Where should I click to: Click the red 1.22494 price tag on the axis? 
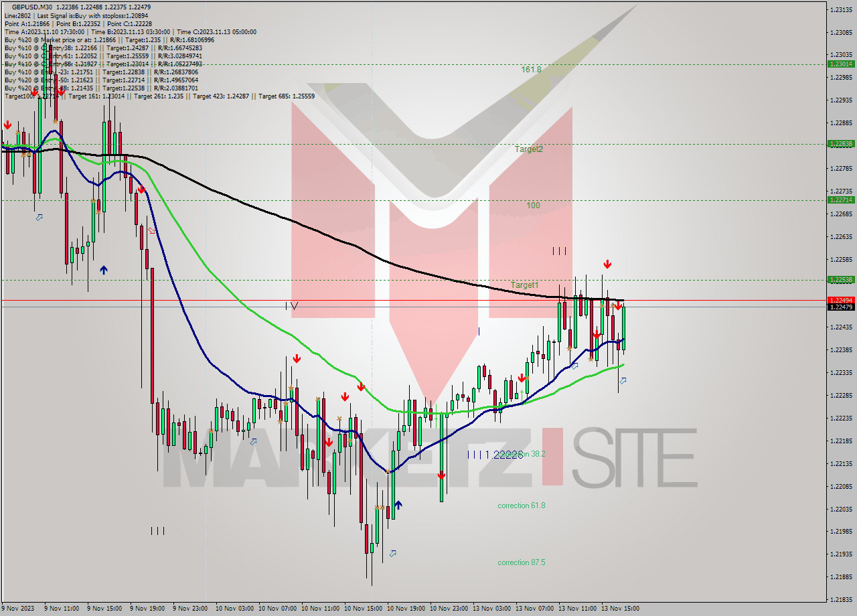coord(840,300)
